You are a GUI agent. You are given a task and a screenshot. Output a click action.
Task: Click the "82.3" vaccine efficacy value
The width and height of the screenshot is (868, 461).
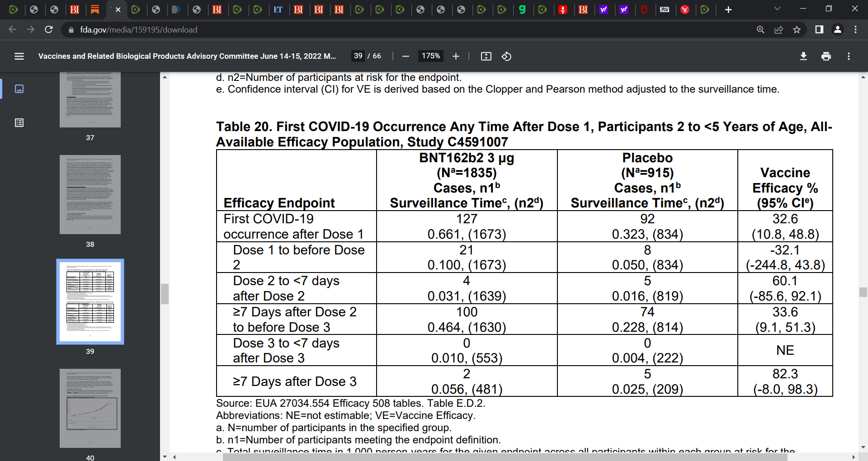[785, 374]
